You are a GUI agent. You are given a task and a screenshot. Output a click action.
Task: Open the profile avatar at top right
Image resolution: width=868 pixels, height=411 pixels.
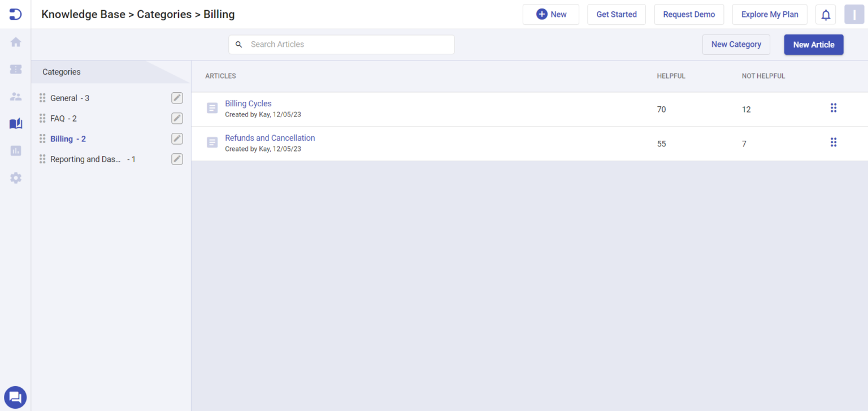pos(854,14)
